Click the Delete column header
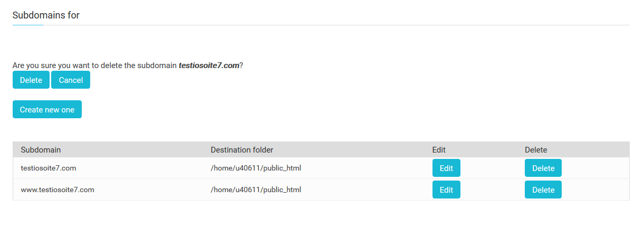644x227 pixels. tap(536, 150)
